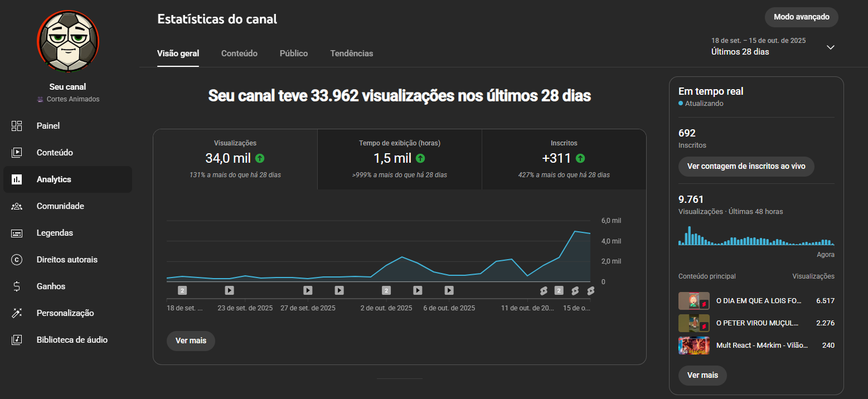Open thumbnail of O DIA EM QUE A LOIS
This screenshot has width=868, height=399.
694,301
